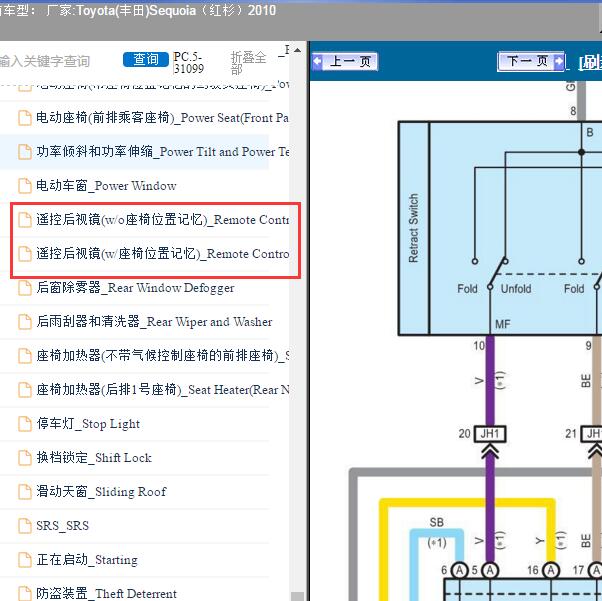
Task: Click right arrow icon on 下一页 button
Action: 559,61
